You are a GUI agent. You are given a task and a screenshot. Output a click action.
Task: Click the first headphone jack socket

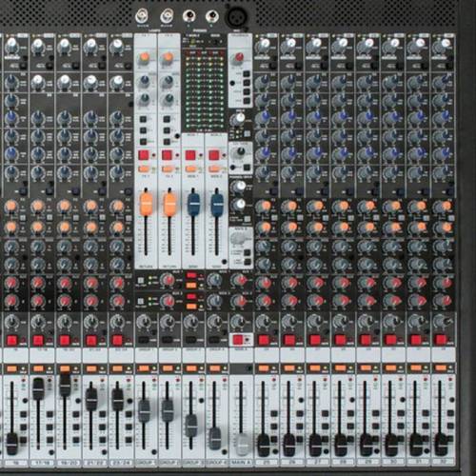pos(189,16)
